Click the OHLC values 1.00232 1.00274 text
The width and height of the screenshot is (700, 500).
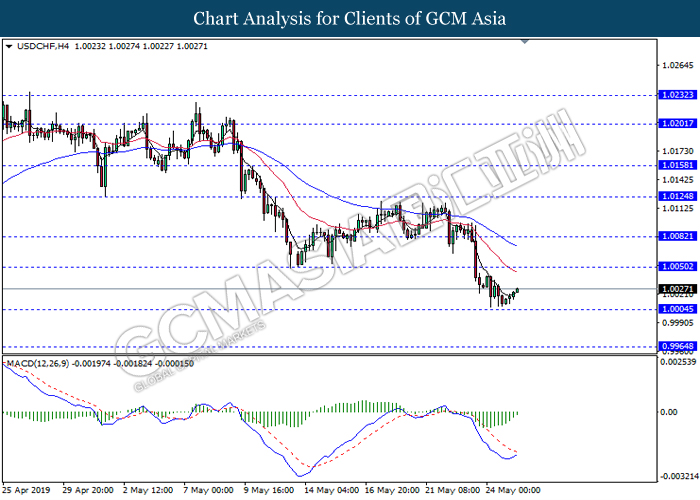(x=107, y=46)
